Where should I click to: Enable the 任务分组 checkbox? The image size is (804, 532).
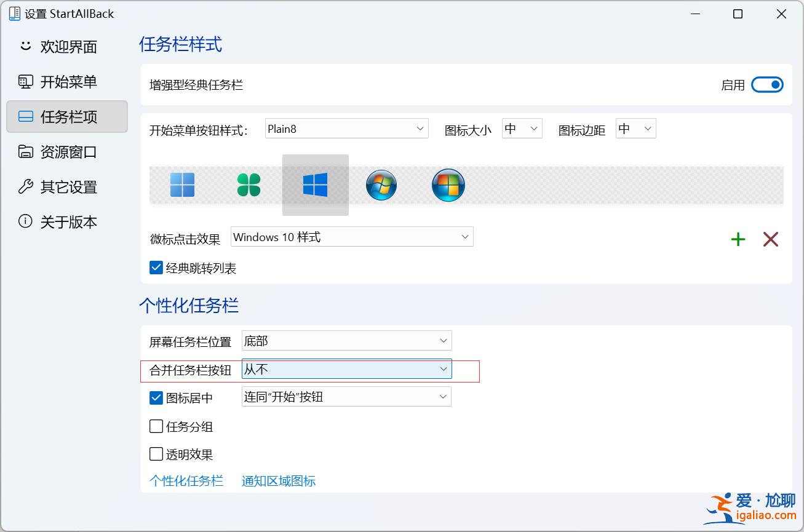click(x=156, y=426)
